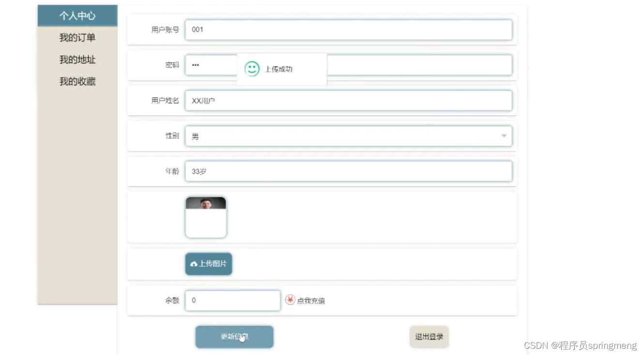Click the gray arrow in the 性别 field

[503, 136]
